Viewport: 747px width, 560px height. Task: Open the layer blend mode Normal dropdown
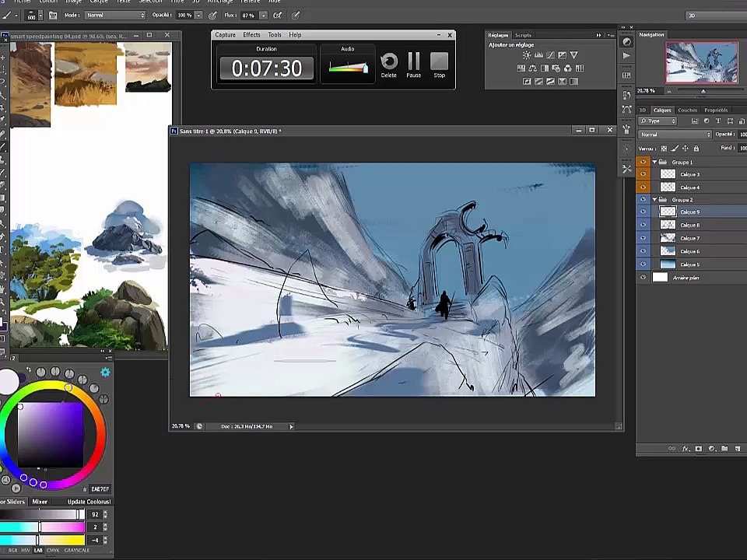pos(675,135)
